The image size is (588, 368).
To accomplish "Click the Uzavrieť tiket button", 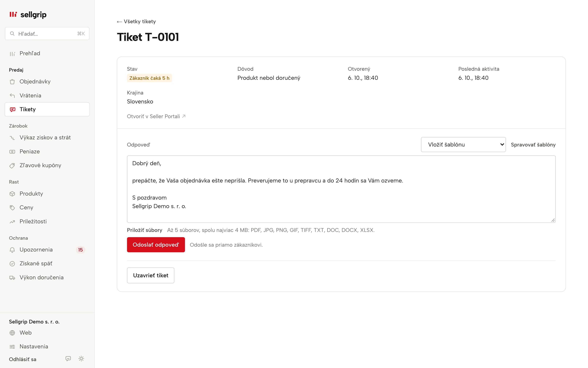I will tap(150, 276).
